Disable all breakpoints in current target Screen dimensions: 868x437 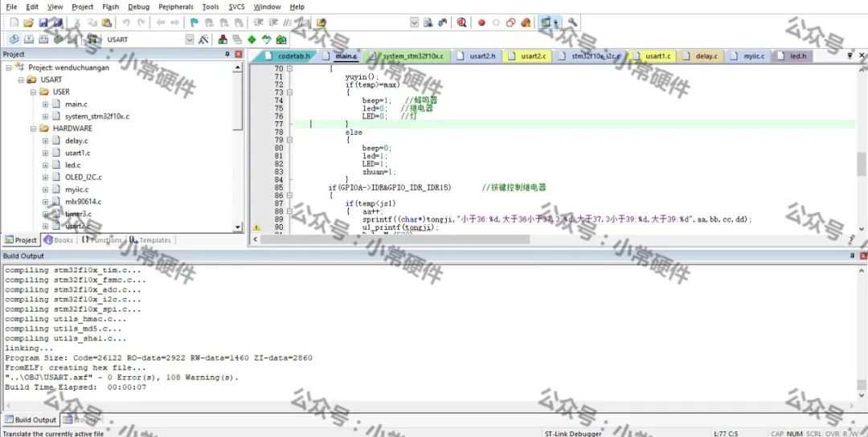pos(511,22)
